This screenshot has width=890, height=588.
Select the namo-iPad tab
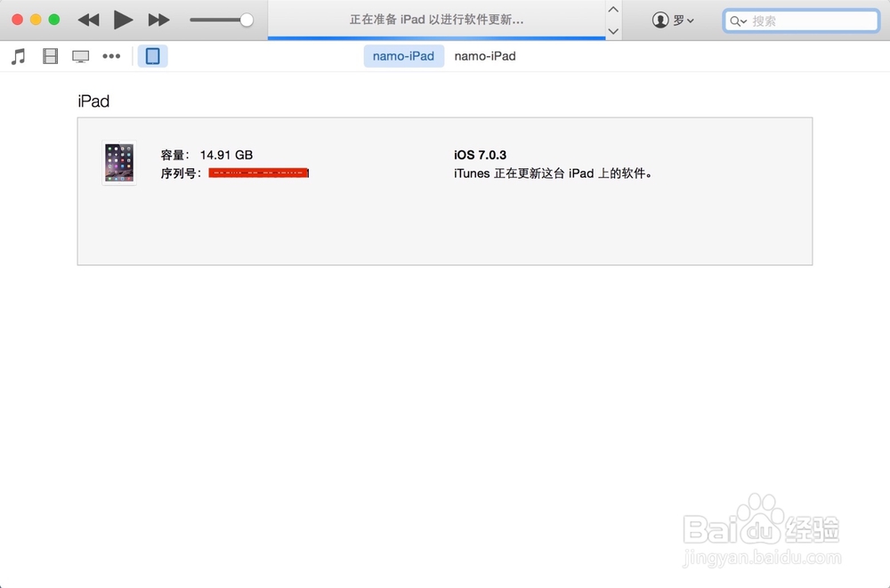point(403,55)
